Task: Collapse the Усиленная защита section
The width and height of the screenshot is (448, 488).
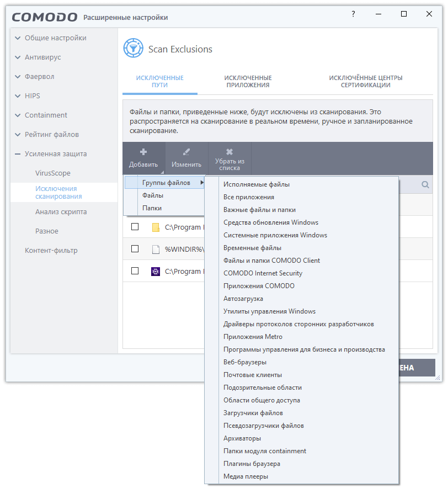Action: tap(55, 154)
